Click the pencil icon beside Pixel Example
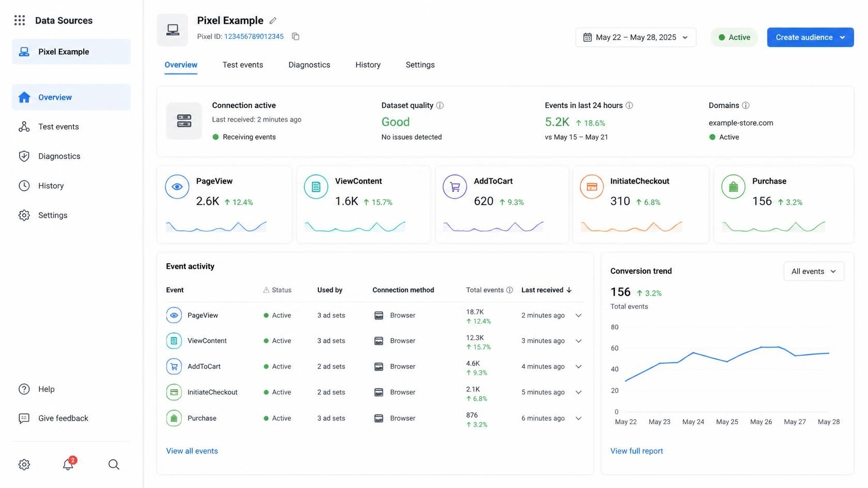The image size is (868, 488). pyautogui.click(x=273, y=21)
